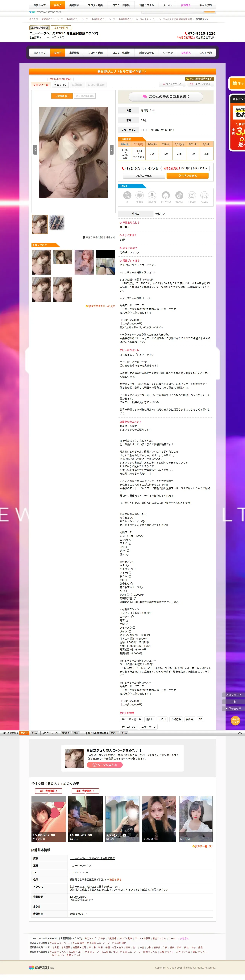This screenshot has height=980, width=245.
Task: Click the お姉様系 feature tag
Action: [x=176, y=719]
